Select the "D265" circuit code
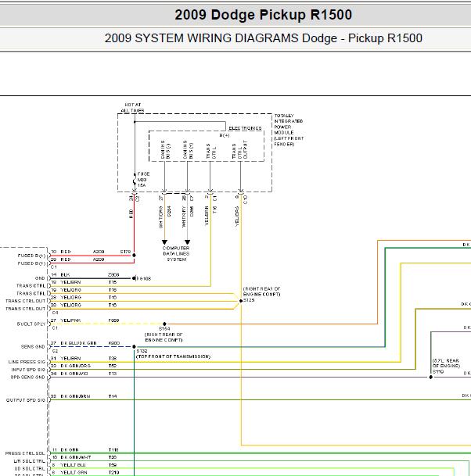Viewport: 471px width, 476px height. [x=192, y=211]
